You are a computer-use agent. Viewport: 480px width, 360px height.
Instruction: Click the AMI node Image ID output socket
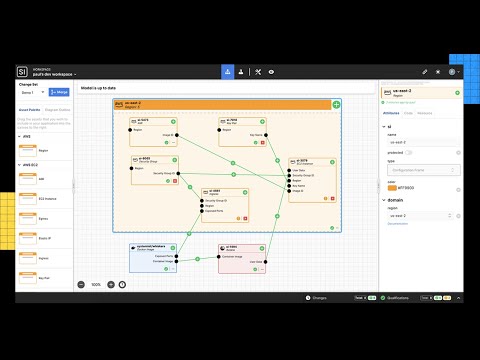(x=177, y=135)
